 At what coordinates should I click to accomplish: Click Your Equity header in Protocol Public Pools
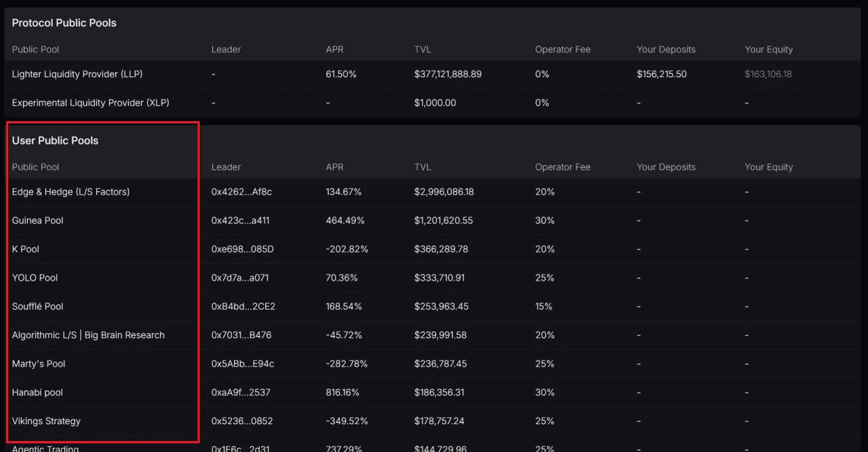click(x=768, y=49)
